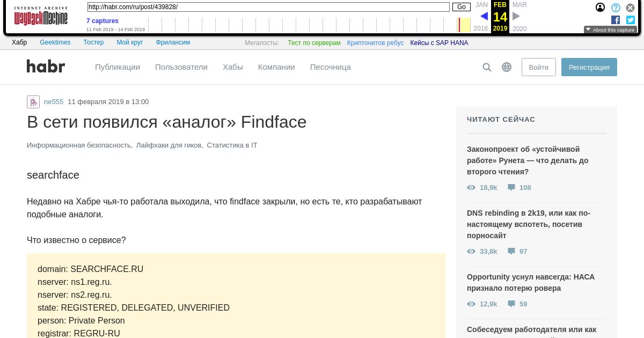Screen dimensions: 644x338
Task: Click the Wayback URL input field
Action: 268,7
